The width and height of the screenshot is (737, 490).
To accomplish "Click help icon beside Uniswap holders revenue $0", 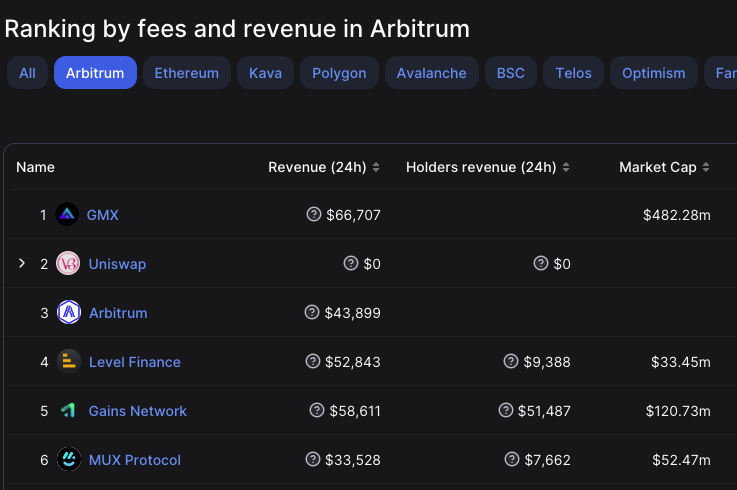I will coord(541,263).
